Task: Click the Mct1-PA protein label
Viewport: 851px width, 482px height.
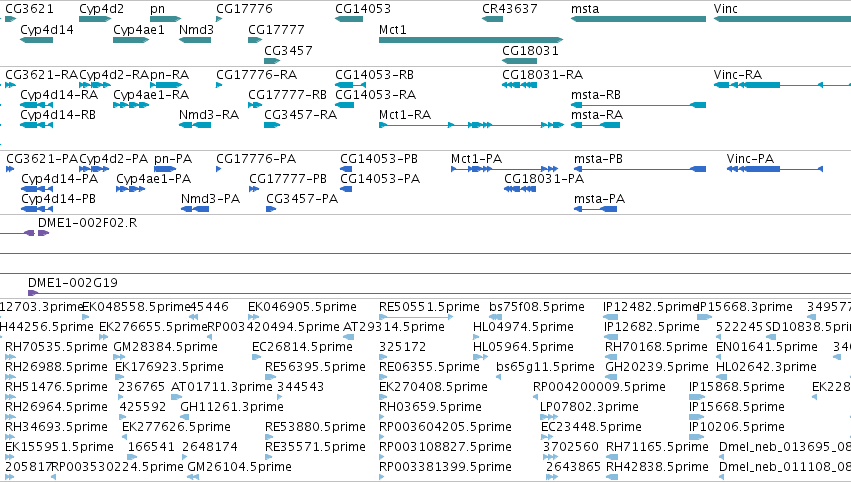Action: (x=477, y=159)
